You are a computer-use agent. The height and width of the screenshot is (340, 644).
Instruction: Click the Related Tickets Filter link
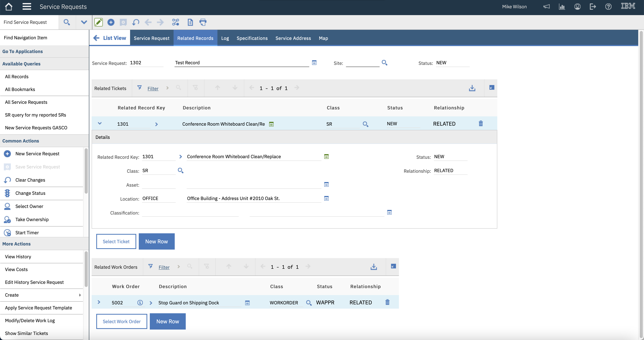[153, 88]
